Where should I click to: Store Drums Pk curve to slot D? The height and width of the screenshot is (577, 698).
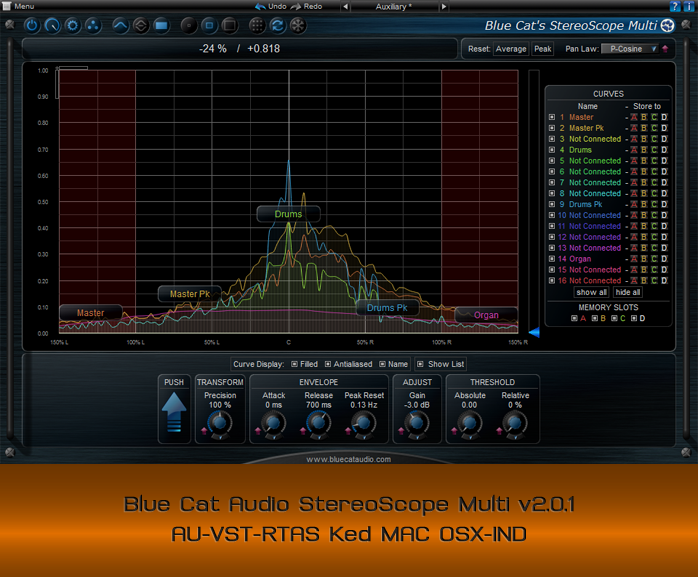tap(664, 204)
